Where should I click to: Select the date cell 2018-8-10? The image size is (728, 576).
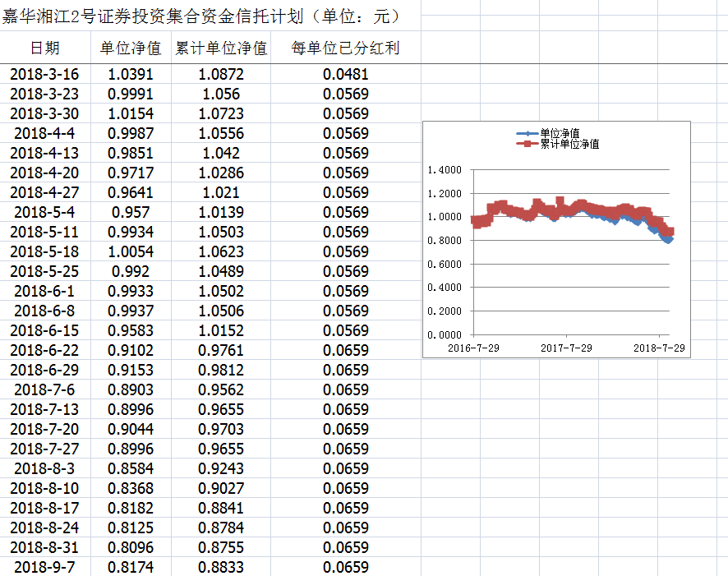(45, 488)
